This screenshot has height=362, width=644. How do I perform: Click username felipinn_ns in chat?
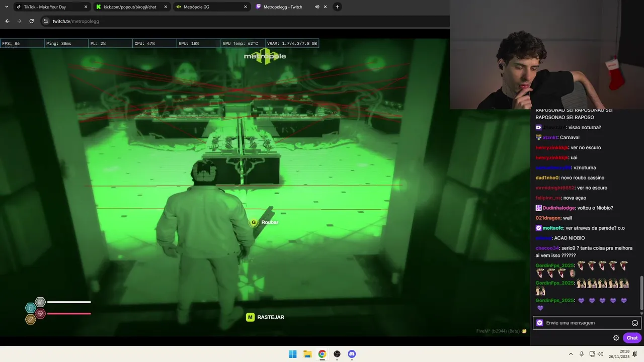548,198
